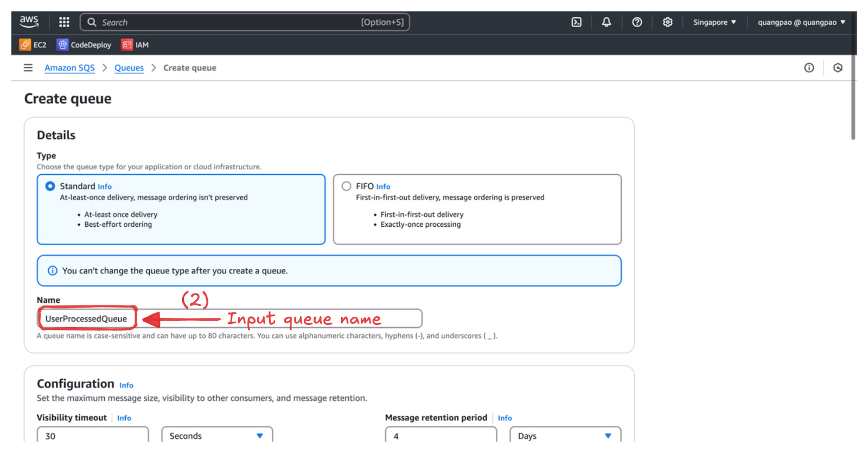The width and height of the screenshot is (868, 453).
Task: Open the Days unit dropdown
Action: [x=565, y=435]
